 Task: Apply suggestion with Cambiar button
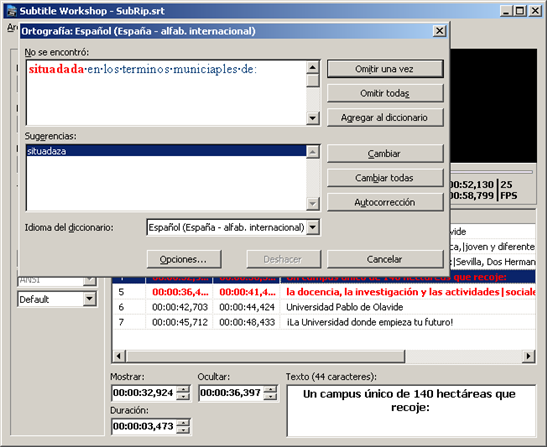[x=385, y=154]
